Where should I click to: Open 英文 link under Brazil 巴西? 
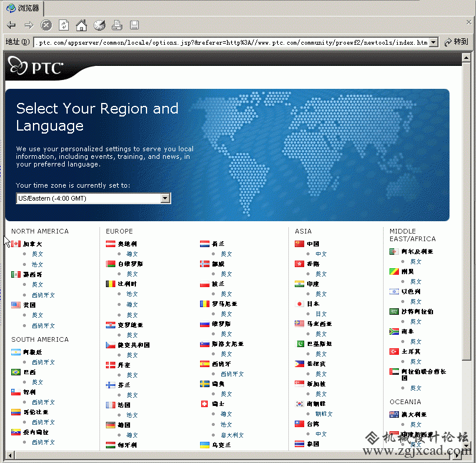click(x=37, y=382)
